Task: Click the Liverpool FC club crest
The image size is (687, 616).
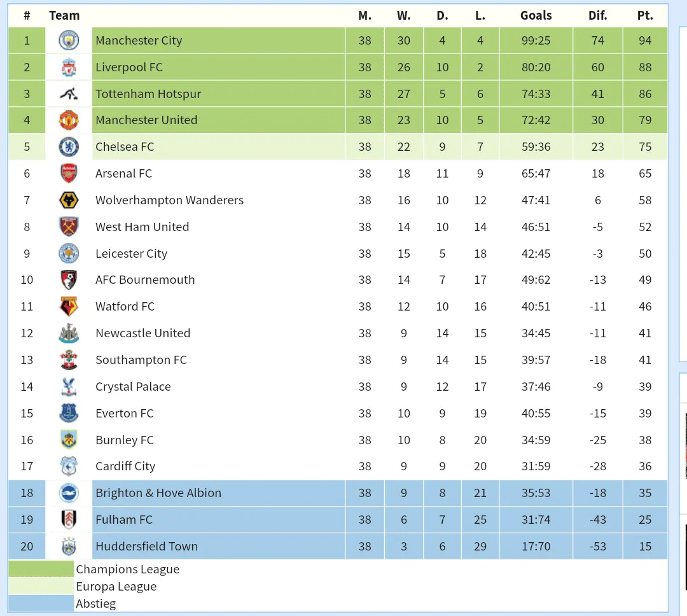Action: coord(69,67)
